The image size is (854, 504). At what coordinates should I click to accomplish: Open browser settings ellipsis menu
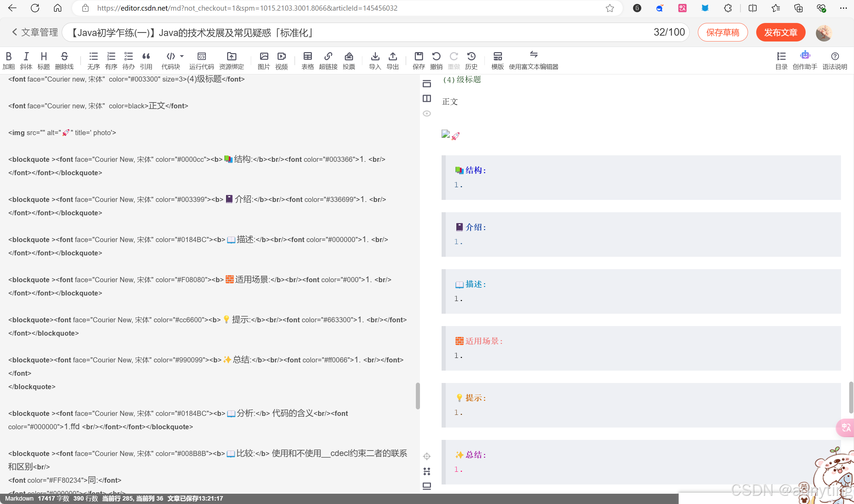[x=843, y=8]
